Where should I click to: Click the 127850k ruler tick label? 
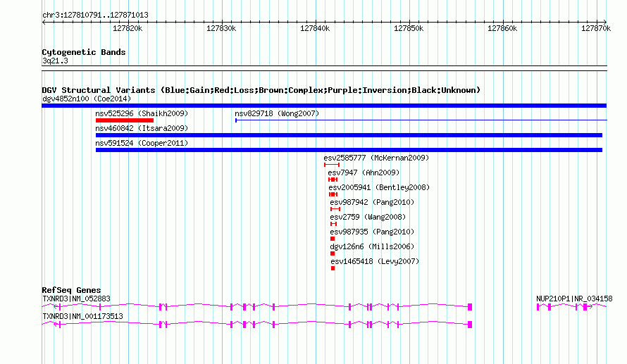(x=409, y=28)
